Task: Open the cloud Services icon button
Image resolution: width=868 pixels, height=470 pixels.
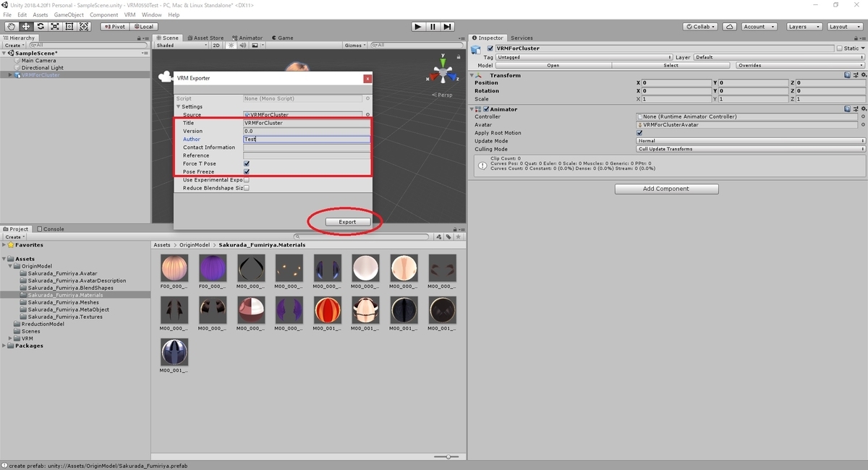Action: [730, 27]
